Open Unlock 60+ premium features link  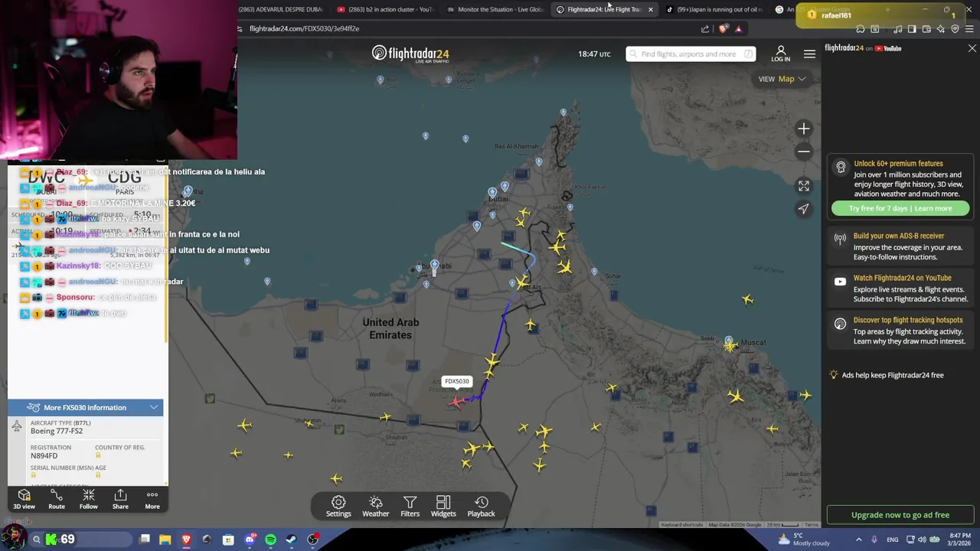tap(898, 163)
